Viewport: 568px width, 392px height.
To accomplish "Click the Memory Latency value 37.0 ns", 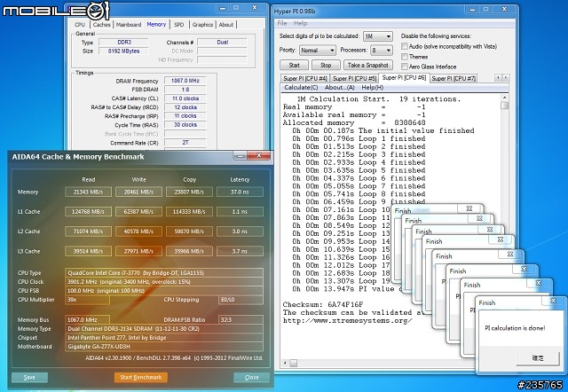I will pos(240,192).
